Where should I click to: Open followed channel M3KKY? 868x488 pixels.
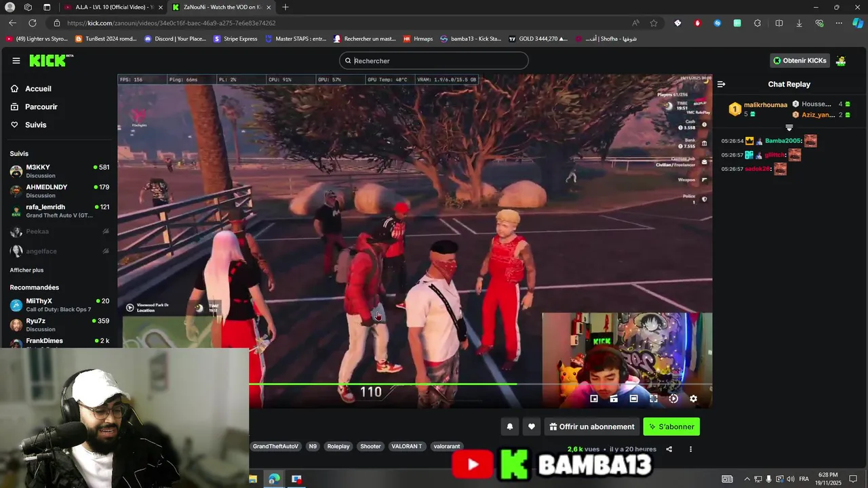click(60, 171)
